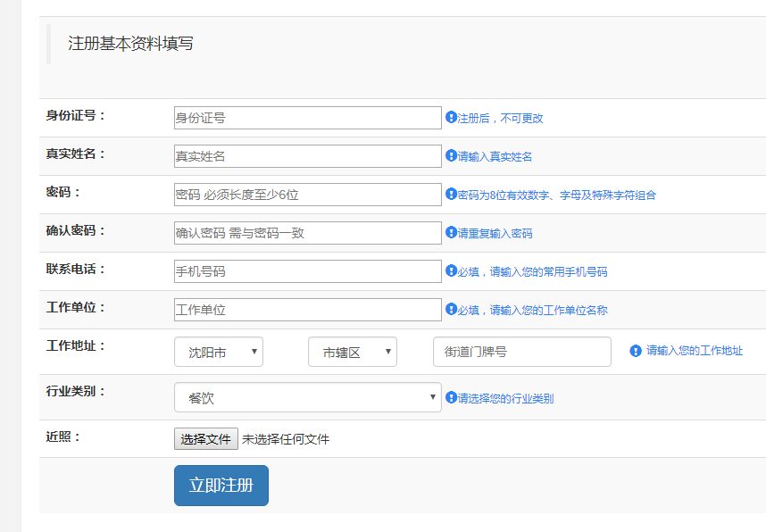Click info icon next to confirm password hint
This screenshot has height=532, width=766.
coord(451,232)
